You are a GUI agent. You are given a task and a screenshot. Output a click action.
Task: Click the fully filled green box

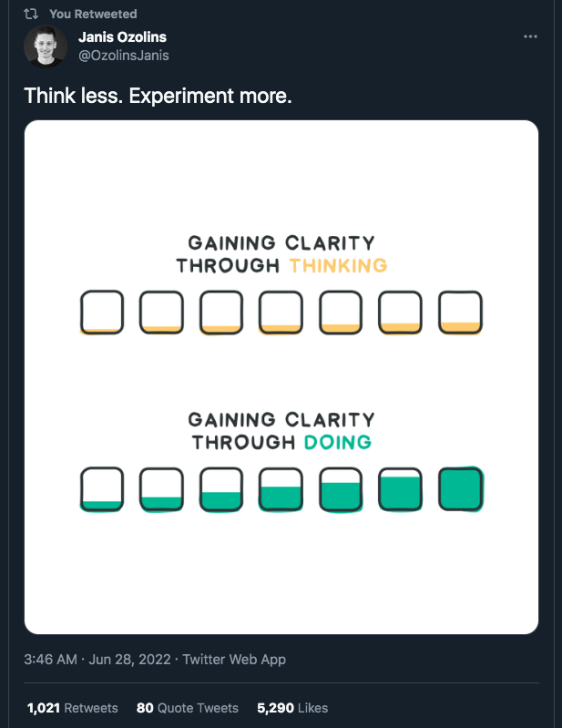[x=461, y=489]
